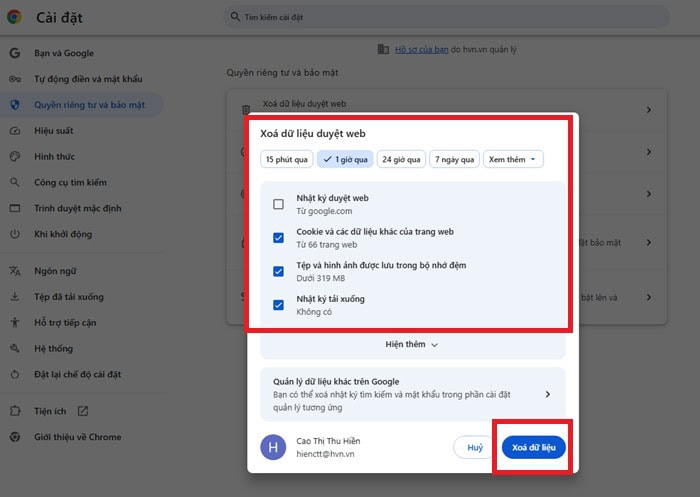Open Quản lý dữ liệu khác trên Google arrow
Screen dimensions: 700x497
click(x=548, y=394)
